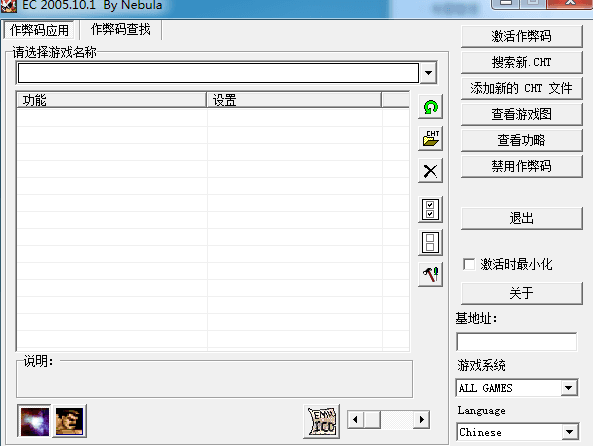Click the EMU ICO scroll icon
Screen dimensions: 593x446
[x=321, y=421]
